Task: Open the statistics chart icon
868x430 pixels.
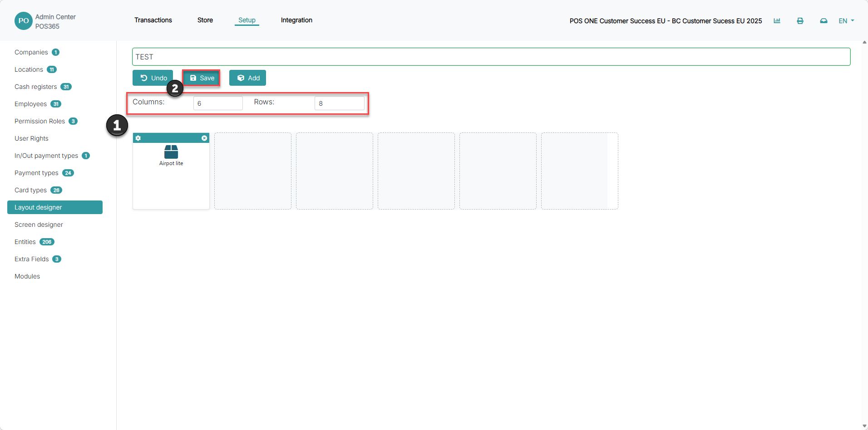Action: 777,21
